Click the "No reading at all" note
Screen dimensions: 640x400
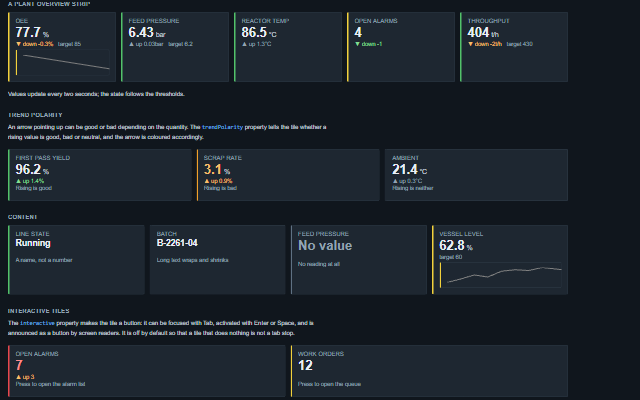(319, 264)
